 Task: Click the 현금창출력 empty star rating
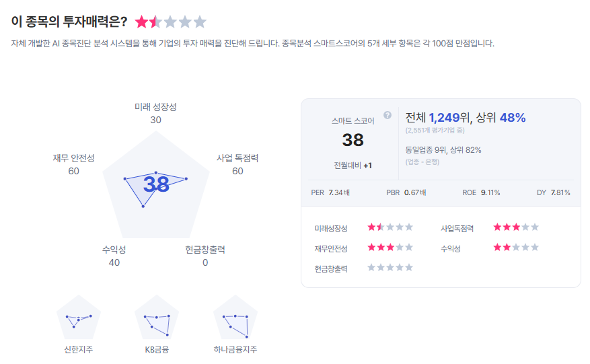coord(390,268)
